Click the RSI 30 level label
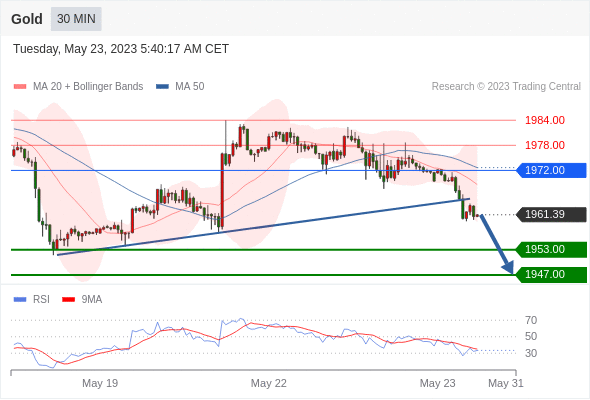The height and width of the screenshot is (400, 590). point(531,353)
